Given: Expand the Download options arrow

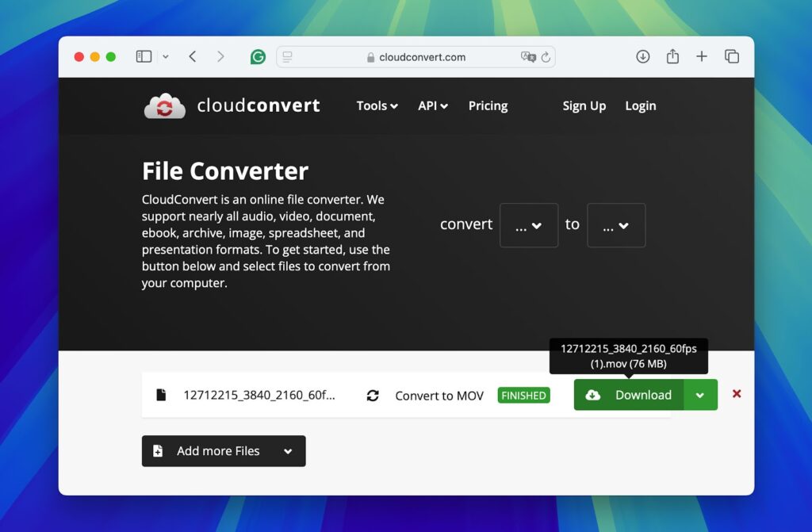Looking at the screenshot, I should pyautogui.click(x=700, y=395).
